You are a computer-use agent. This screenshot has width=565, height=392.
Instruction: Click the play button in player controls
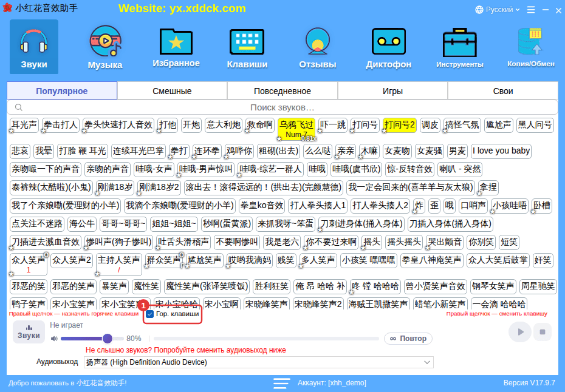click(x=519, y=332)
